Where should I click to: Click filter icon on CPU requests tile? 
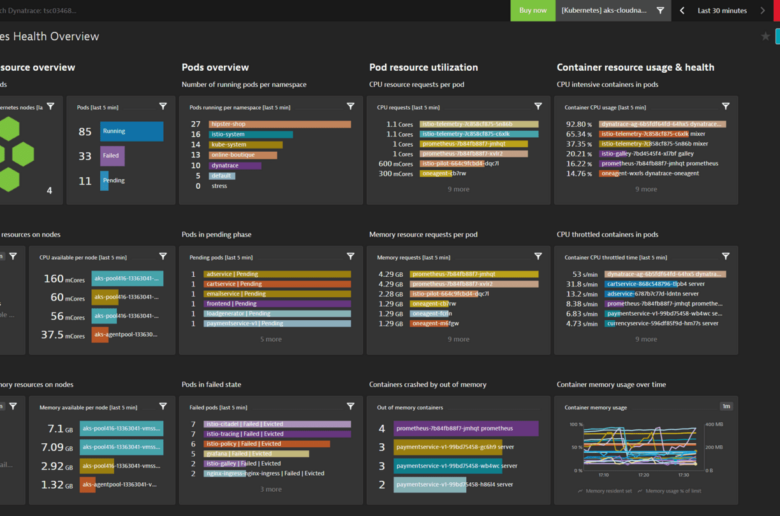click(538, 106)
